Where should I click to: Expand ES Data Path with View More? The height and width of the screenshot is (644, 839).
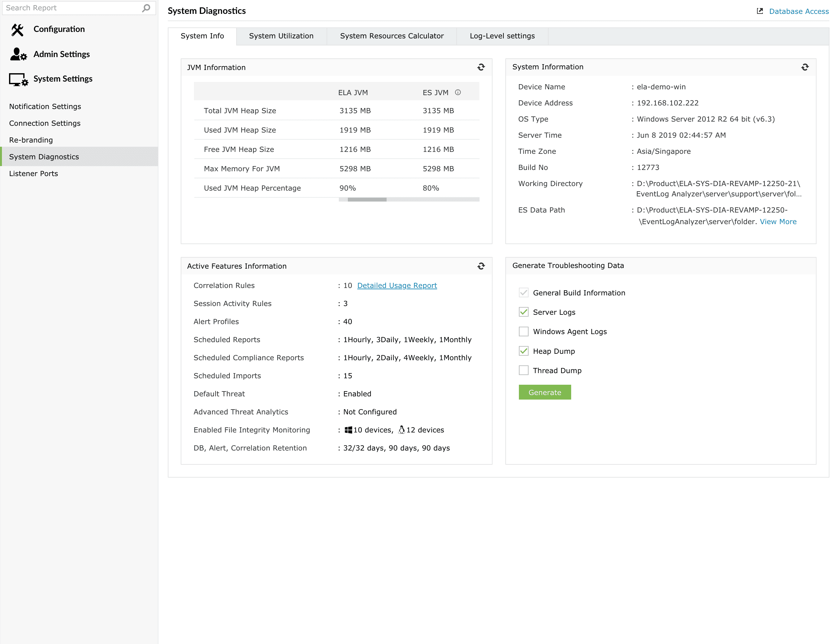pyautogui.click(x=778, y=222)
